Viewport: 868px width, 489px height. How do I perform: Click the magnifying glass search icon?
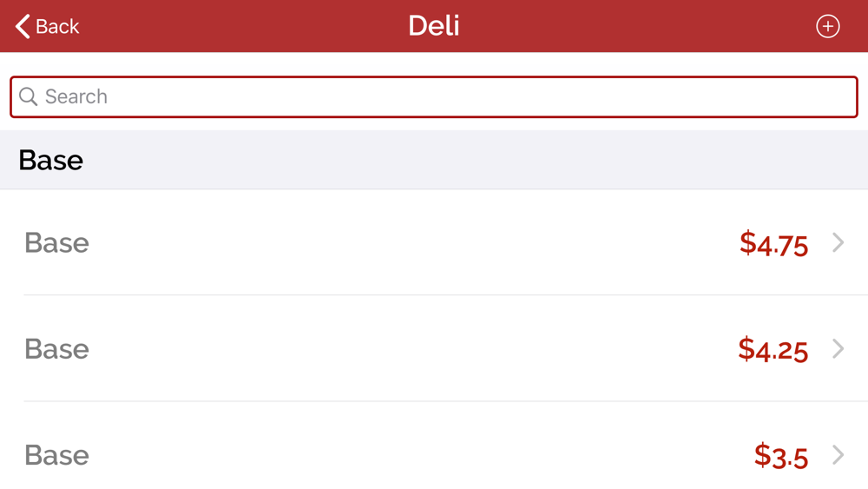(29, 96)
